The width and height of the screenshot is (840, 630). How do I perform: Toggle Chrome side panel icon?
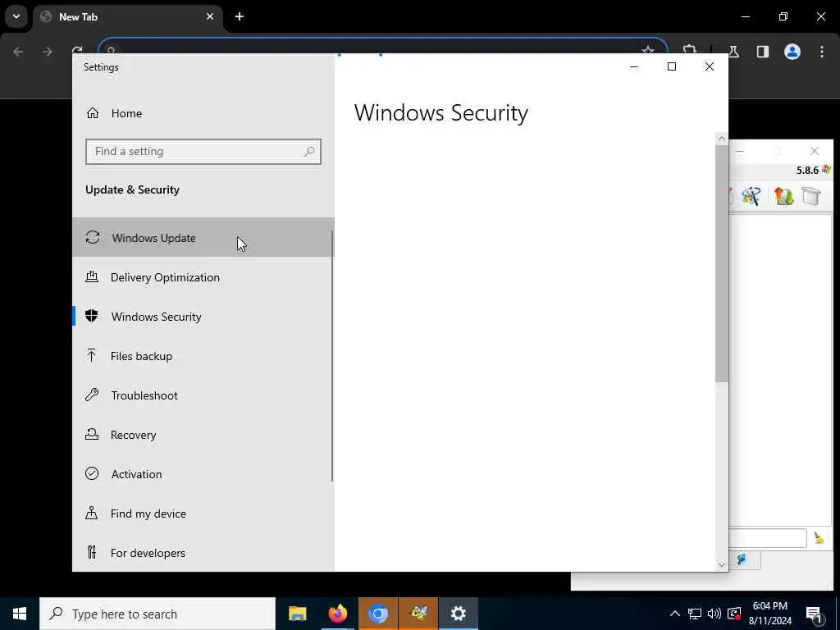point(763,52)
